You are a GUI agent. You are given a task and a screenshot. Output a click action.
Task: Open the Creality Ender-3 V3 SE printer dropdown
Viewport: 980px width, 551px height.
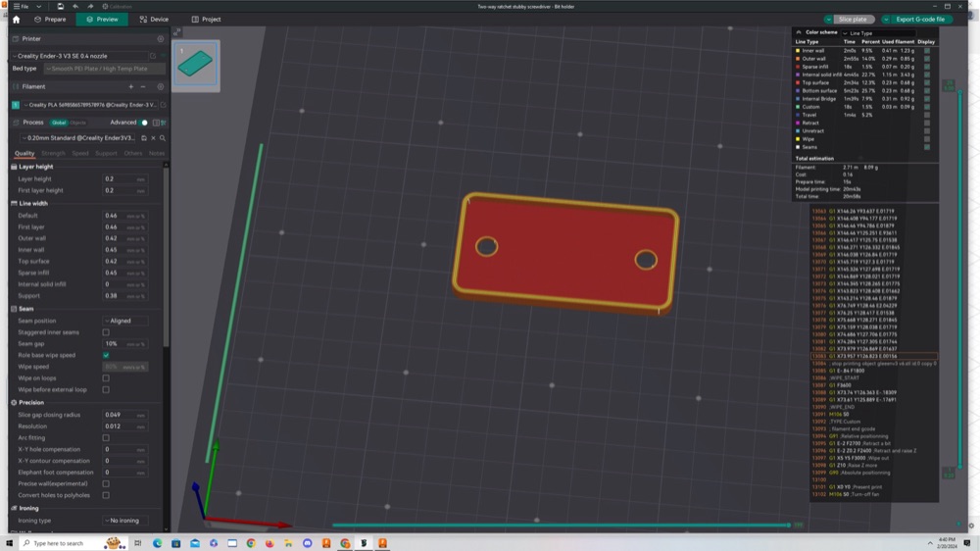pos(80,56)
